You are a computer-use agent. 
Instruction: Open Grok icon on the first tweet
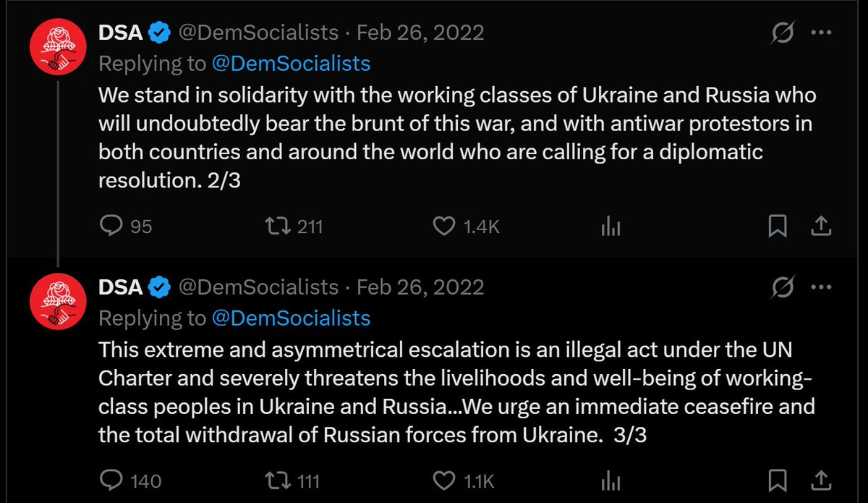coord(782,33)
